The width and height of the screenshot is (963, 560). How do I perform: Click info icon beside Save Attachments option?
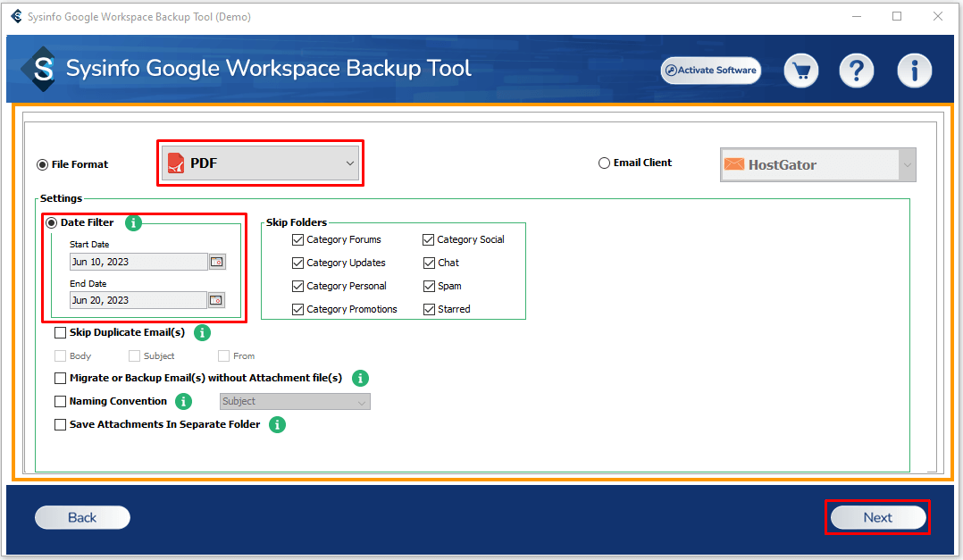[x=277, y=425]
